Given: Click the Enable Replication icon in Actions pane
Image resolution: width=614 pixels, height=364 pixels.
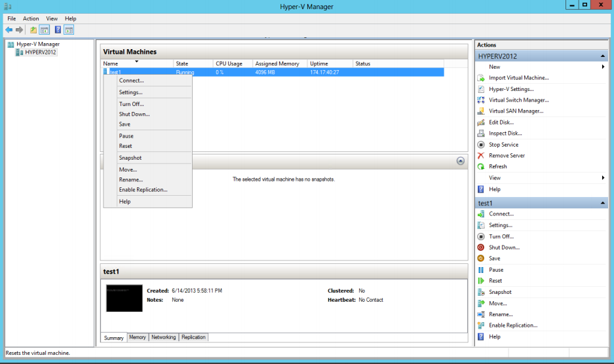Looking at the screenshot, I should tap(481, 325).
